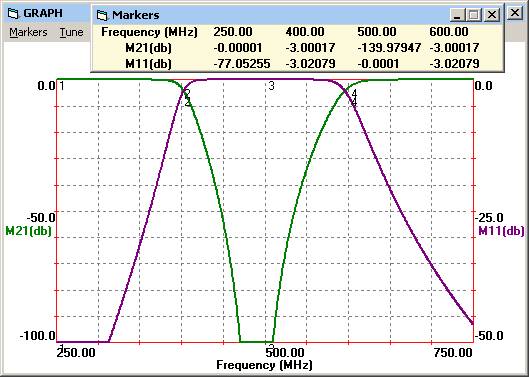The height and width of the screenshot is (377, 529).
Task: Open the Tune menu
Action: pyautogui.click(x=72, y=32)
